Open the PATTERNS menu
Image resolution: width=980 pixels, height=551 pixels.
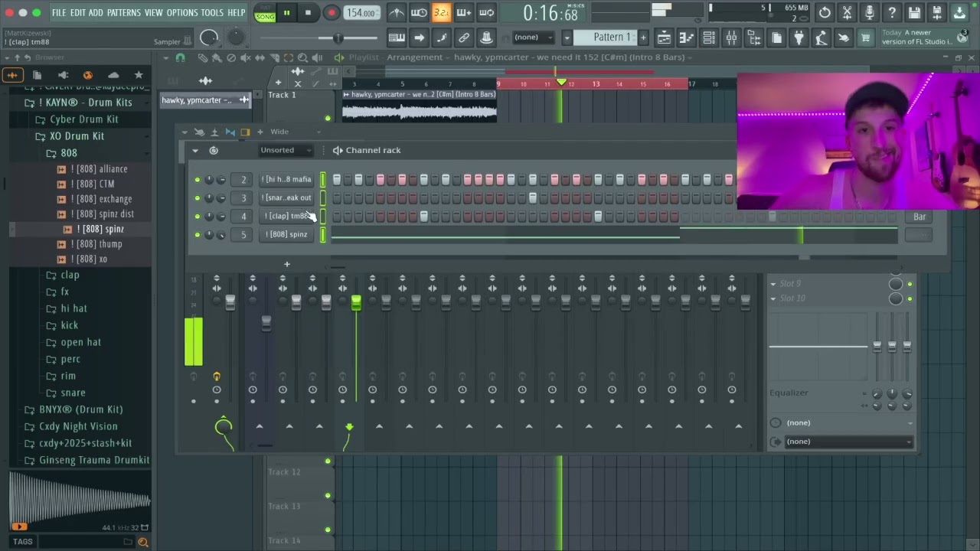click(123, 12)
